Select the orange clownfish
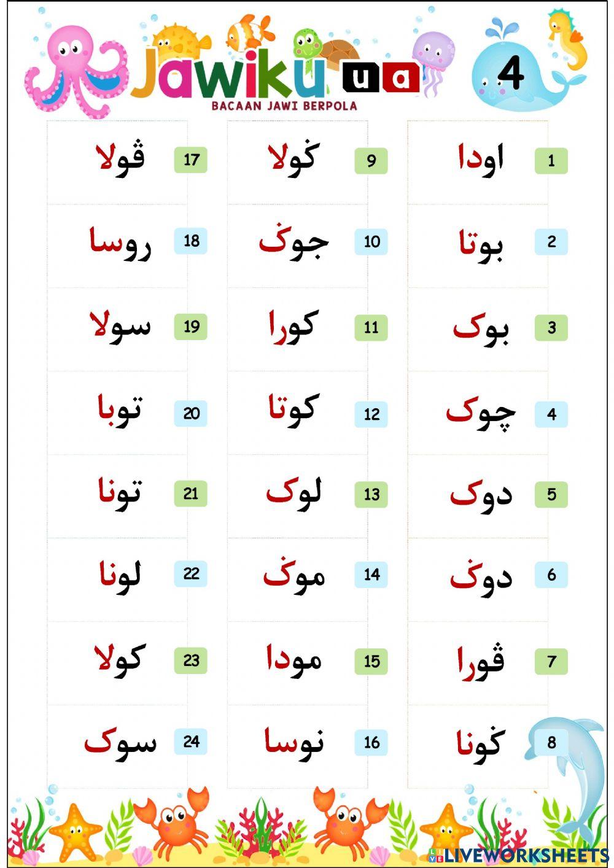614x868 pixels. point(249,32)
